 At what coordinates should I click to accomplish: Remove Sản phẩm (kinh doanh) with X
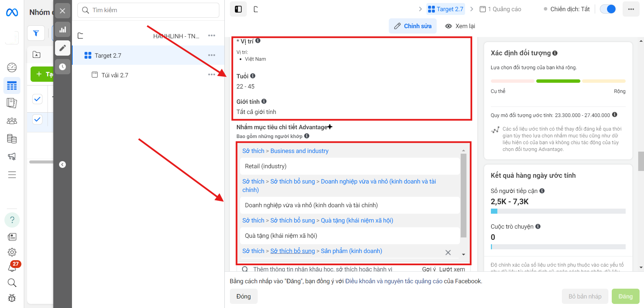[x=448, y=252]
